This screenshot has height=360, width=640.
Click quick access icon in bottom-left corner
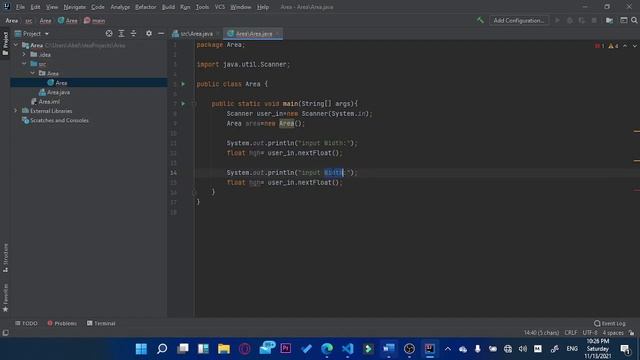5,333
